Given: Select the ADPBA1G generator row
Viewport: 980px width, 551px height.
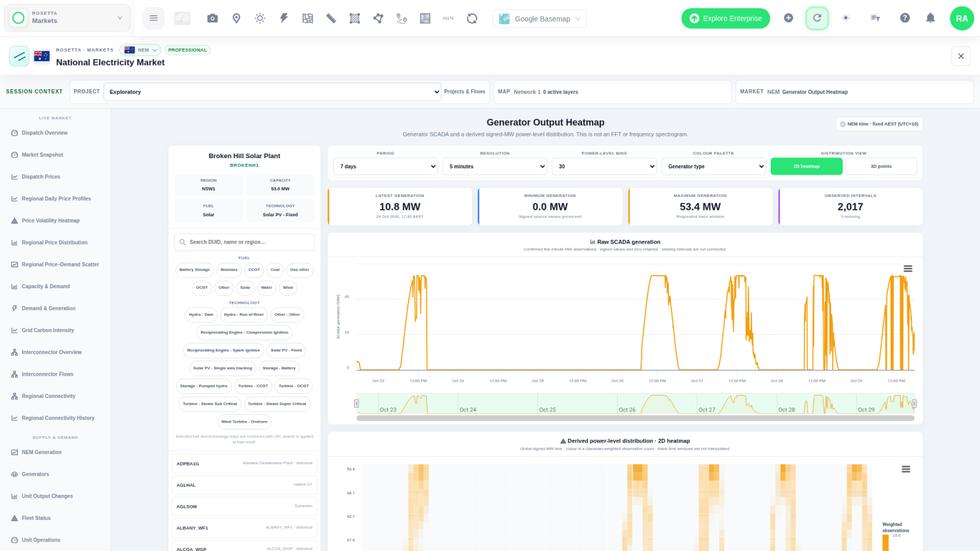Looking at the screenshot, I should (x=244, y=464).
